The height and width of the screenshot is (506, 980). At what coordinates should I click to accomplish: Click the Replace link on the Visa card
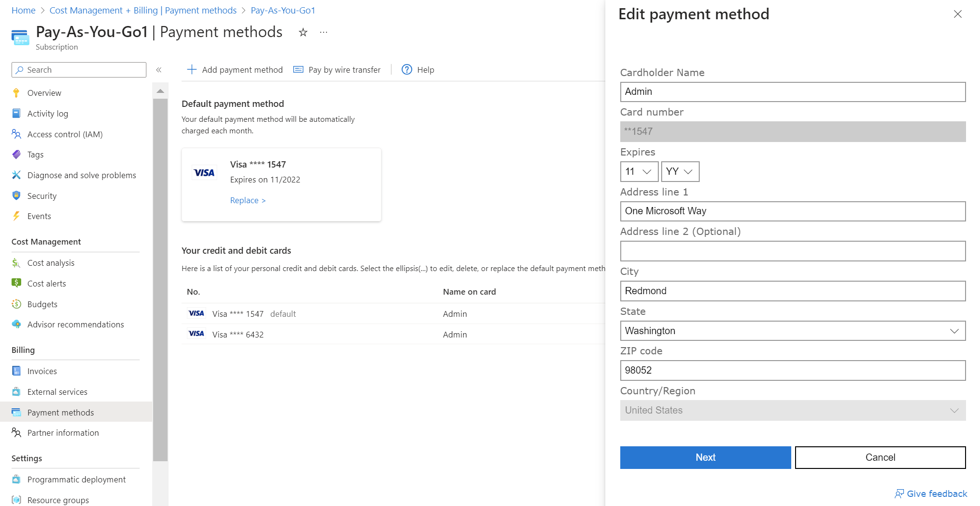pyautogui.click(x=248, y=200)
